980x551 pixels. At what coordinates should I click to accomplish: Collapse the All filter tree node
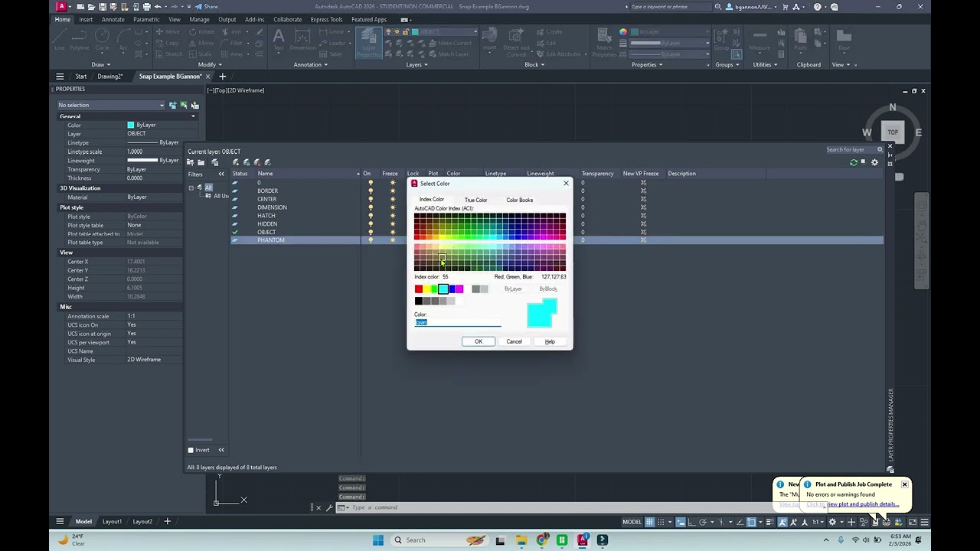(191, 187)
